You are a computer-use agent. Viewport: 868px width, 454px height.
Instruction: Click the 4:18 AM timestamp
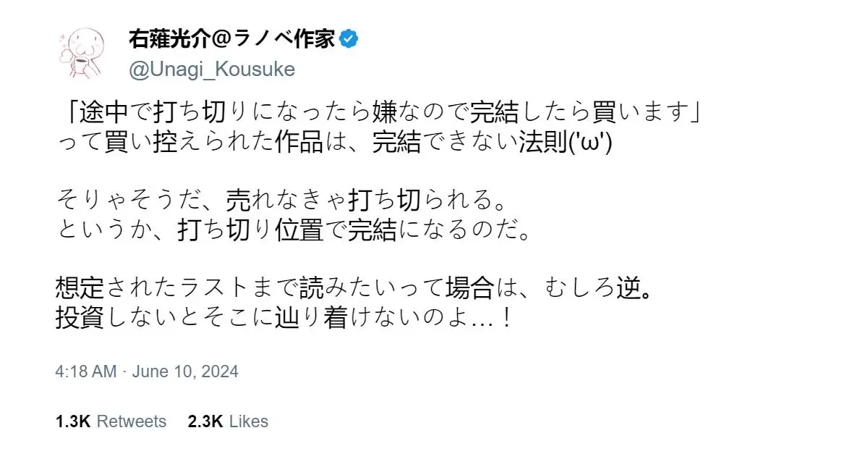(85, 371)
